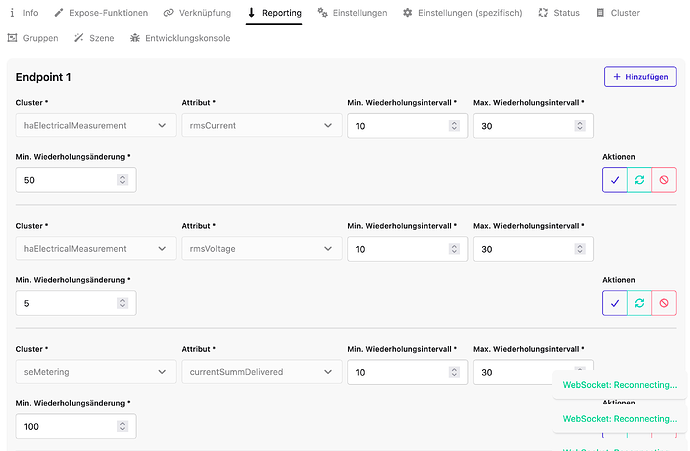The height and width of the screenshot is (451, 690).
Task: Click rmsCurrent max interval field
Action: (533, 126)
